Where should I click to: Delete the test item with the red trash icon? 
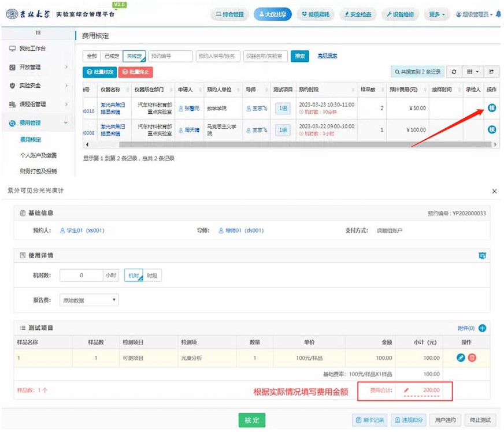(472, 357)
